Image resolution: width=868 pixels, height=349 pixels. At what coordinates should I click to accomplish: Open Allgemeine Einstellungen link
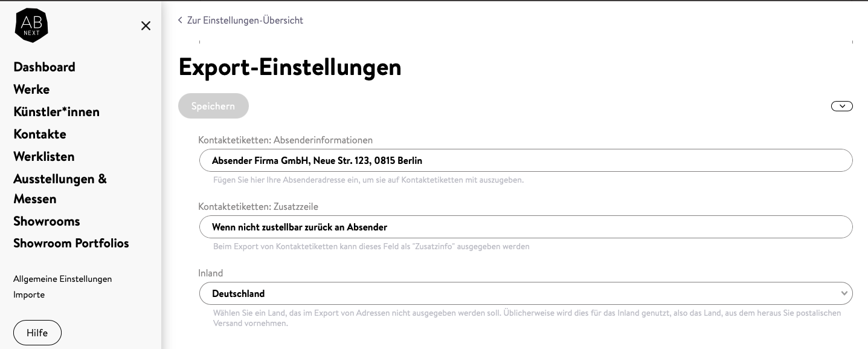click(x=63, y=279)
